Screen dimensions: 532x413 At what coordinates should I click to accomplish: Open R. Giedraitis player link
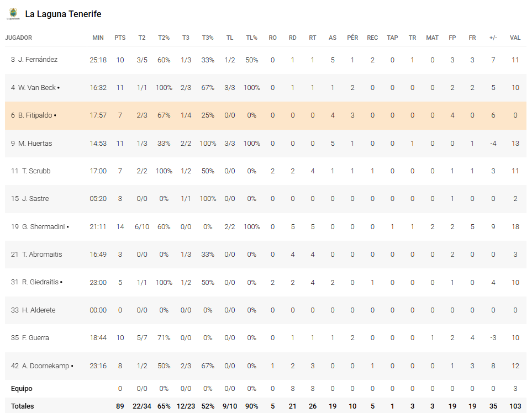pyautogui.click(x=40, y=282)
